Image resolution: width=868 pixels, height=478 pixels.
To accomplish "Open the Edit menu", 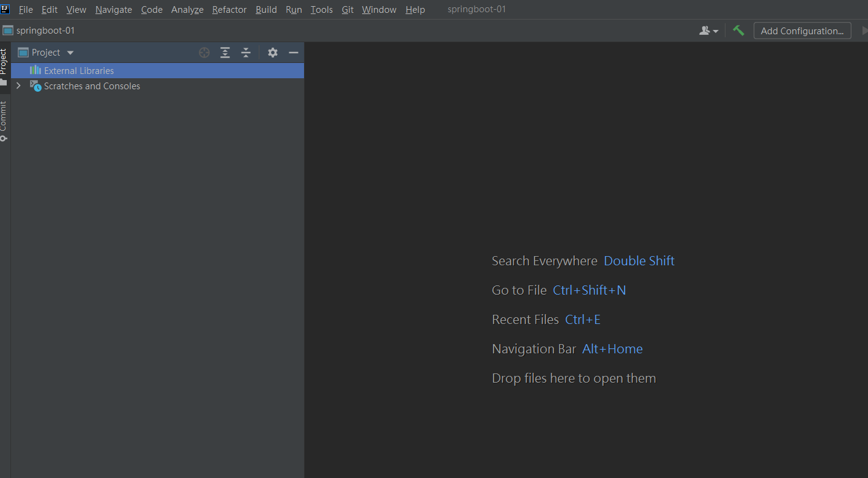I will point(50,10).
